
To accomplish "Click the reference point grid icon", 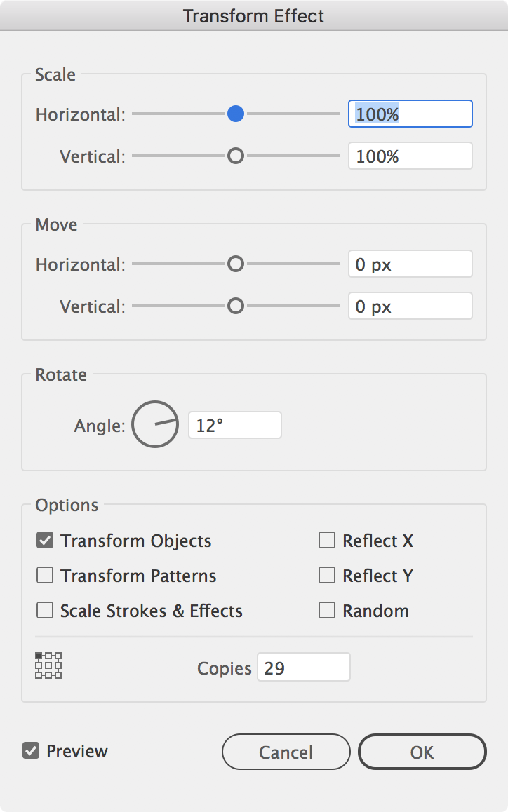I will pos(48,665).
